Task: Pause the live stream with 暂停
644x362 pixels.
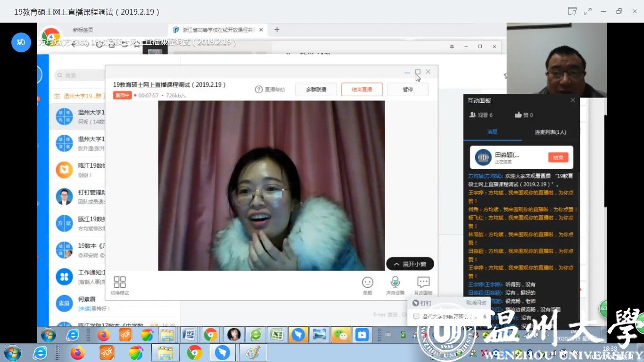Action: click(407, 90)
